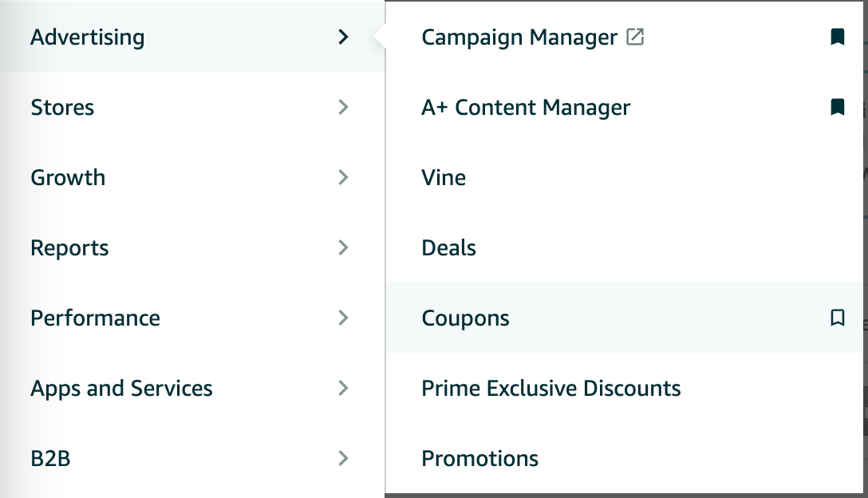Expand the Stores chevron
The height and width of the screenshot is (498, 868).
(343, 107)
